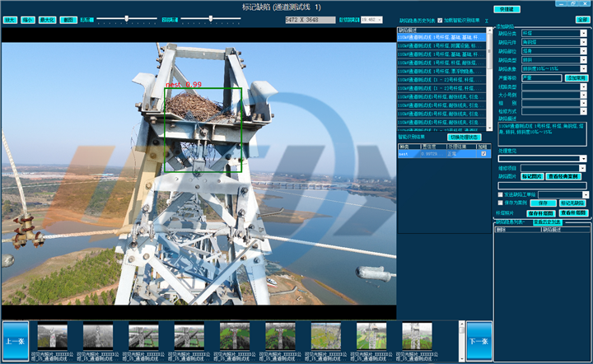Go to next image with 下一张
This screenshot has width=593, height=364.
[x=479, y=341]
